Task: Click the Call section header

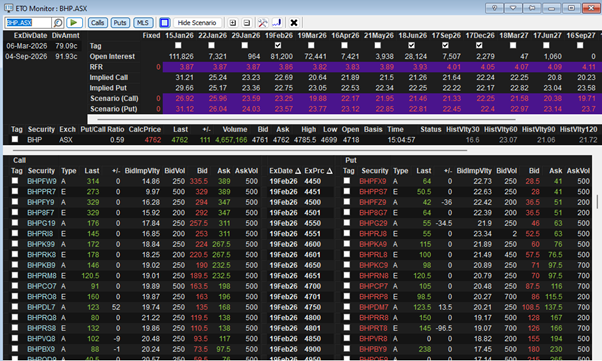Action: tap(20, 160)
